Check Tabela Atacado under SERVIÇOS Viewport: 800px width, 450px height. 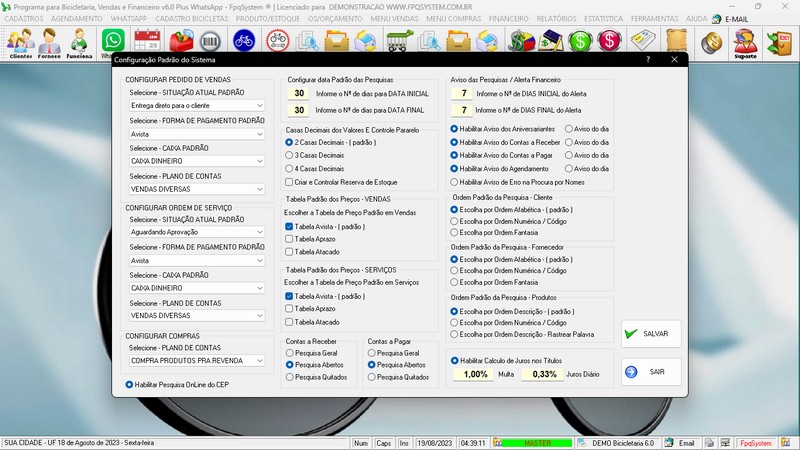coord(312,322)
